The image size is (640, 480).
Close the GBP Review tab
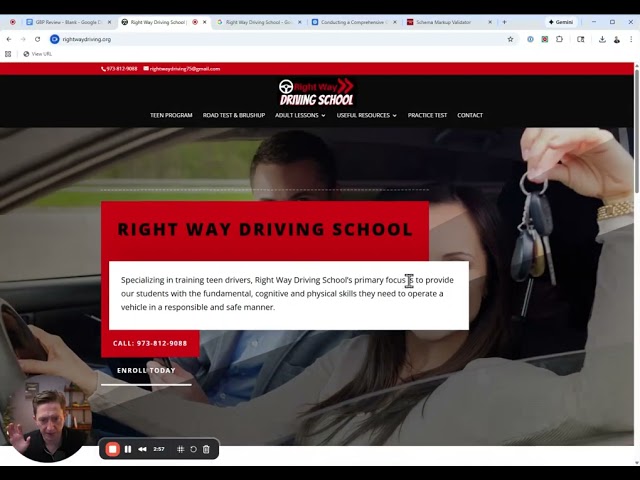pos(109,22)
